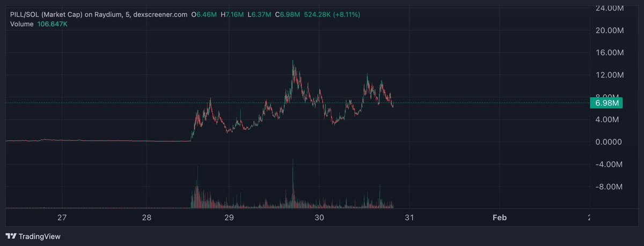Image resolution: width=644 pixels, height=246 pixels.
Task: Click the PILL/SOL Market Cap chart title
Action: pos(99,15)
